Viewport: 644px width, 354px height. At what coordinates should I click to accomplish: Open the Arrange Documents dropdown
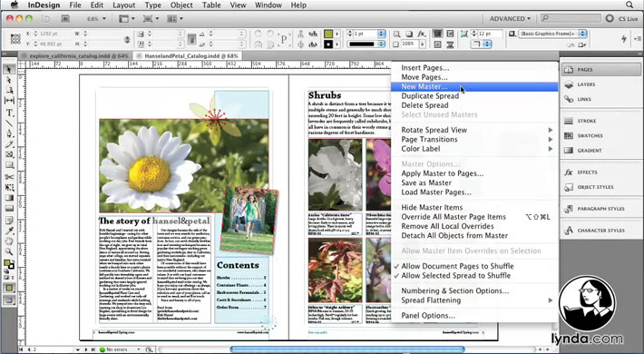pos(175,18)
